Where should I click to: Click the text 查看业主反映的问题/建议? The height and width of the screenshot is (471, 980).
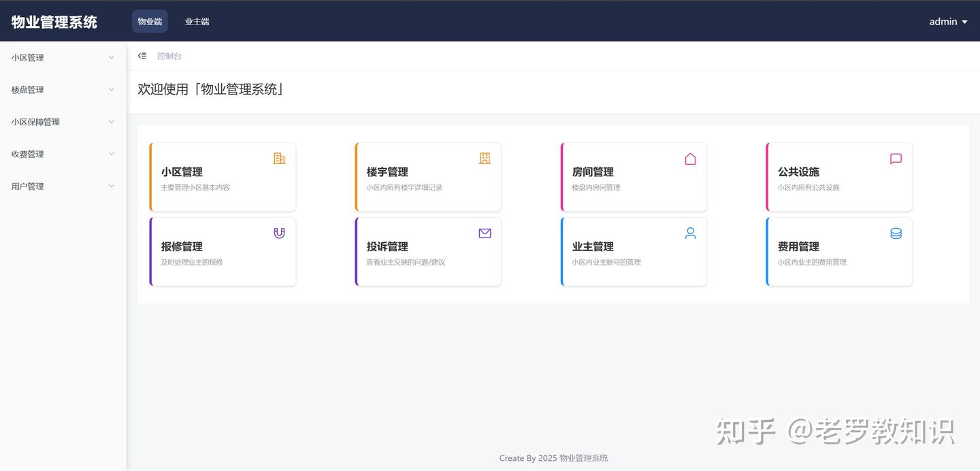point(406,262)
